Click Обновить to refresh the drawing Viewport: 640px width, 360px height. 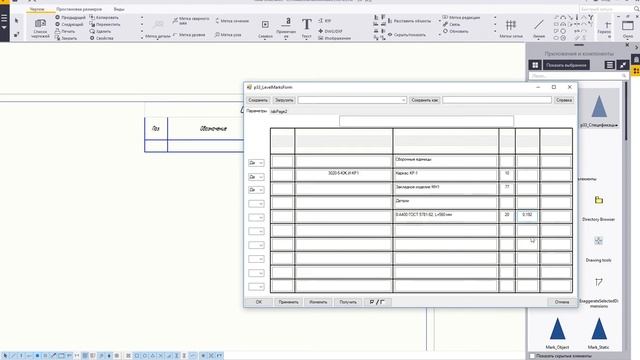click(456, 31)
